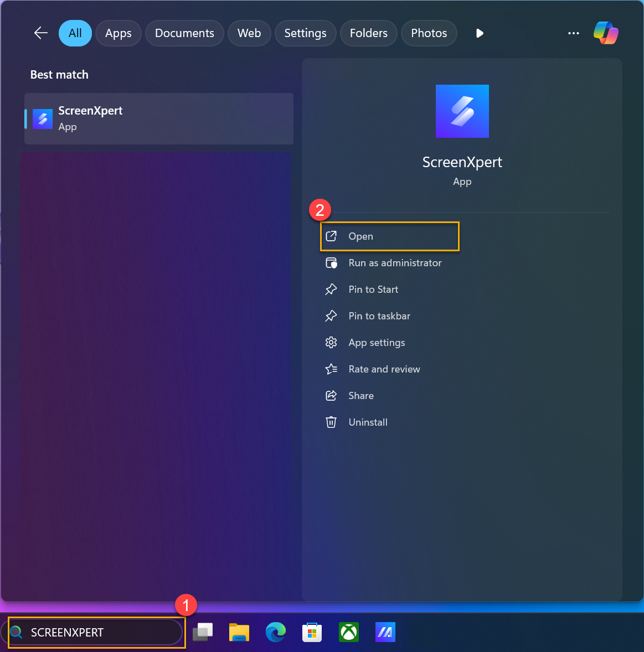
Task: Click the gear icon beside App settings
Action: click(x=331, y=343)
